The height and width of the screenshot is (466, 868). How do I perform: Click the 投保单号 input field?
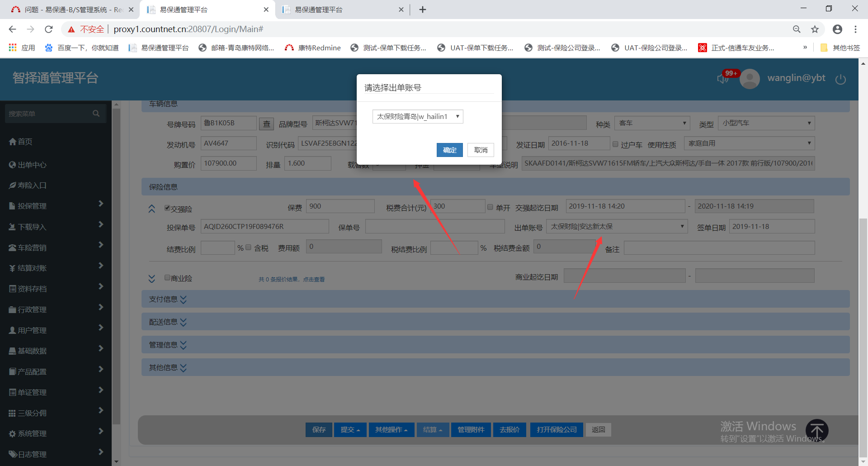click(x=265, y=226)
